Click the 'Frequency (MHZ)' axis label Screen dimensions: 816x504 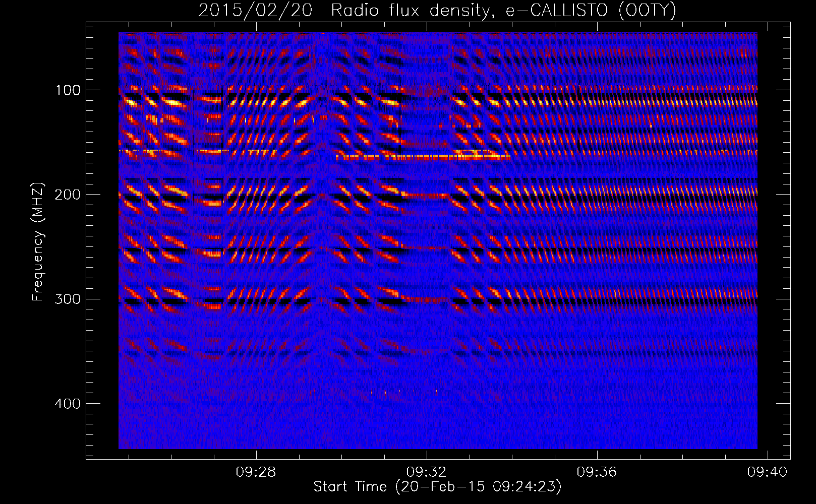tap(38, 242)
